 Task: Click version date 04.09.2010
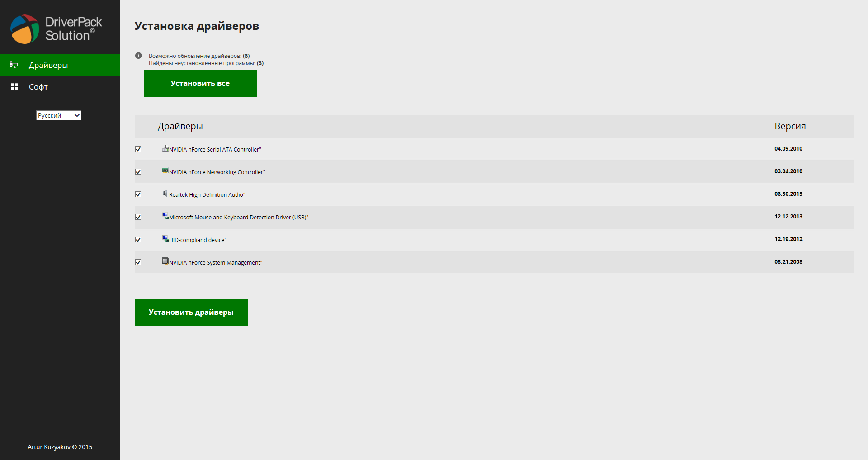[x=788, y=149]
